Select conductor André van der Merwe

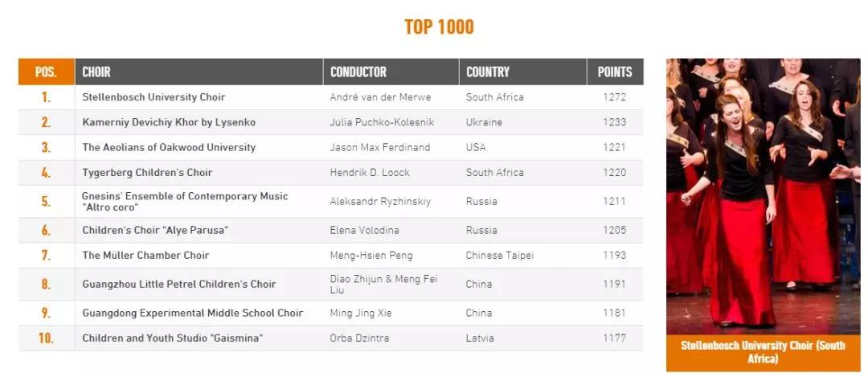[380, 97]
